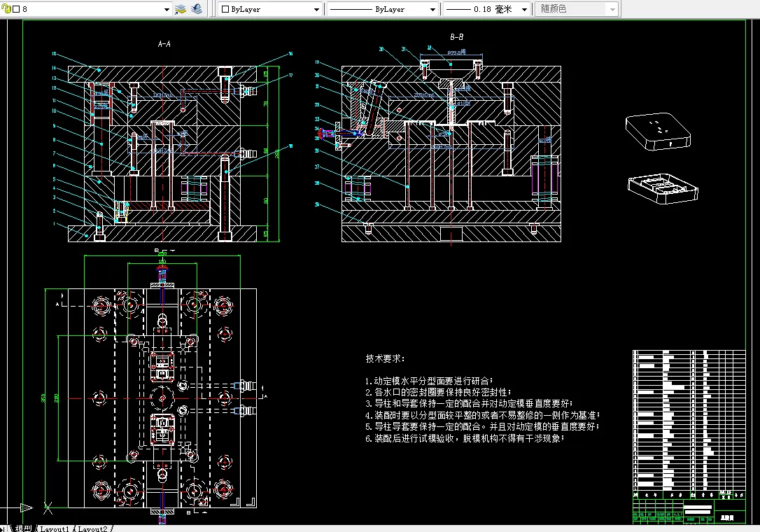Click the ByLayer color swatch box

pyautogui.click(x=225, y=9)
